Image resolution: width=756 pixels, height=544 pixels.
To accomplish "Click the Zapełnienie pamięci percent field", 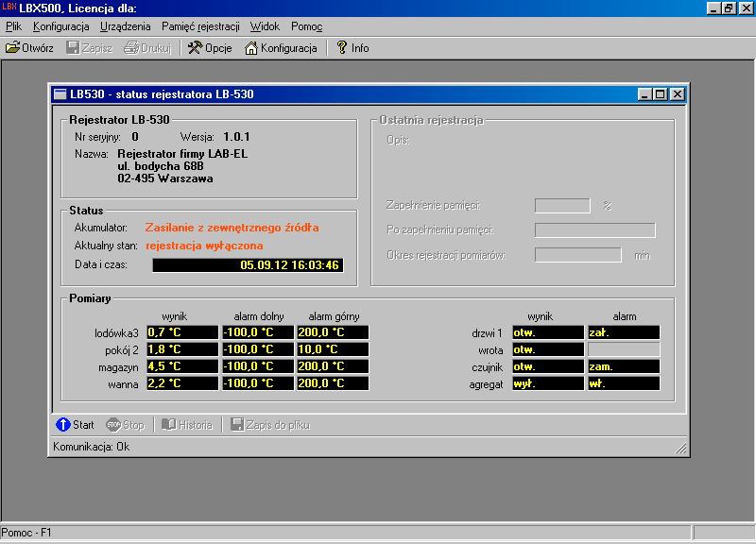I will pos(562,206).
